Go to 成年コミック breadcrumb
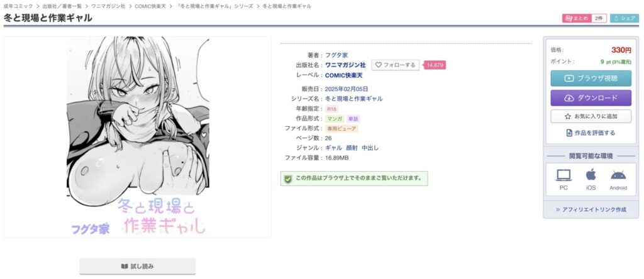This screenshot has width=644, height=279. coord(18,6)
